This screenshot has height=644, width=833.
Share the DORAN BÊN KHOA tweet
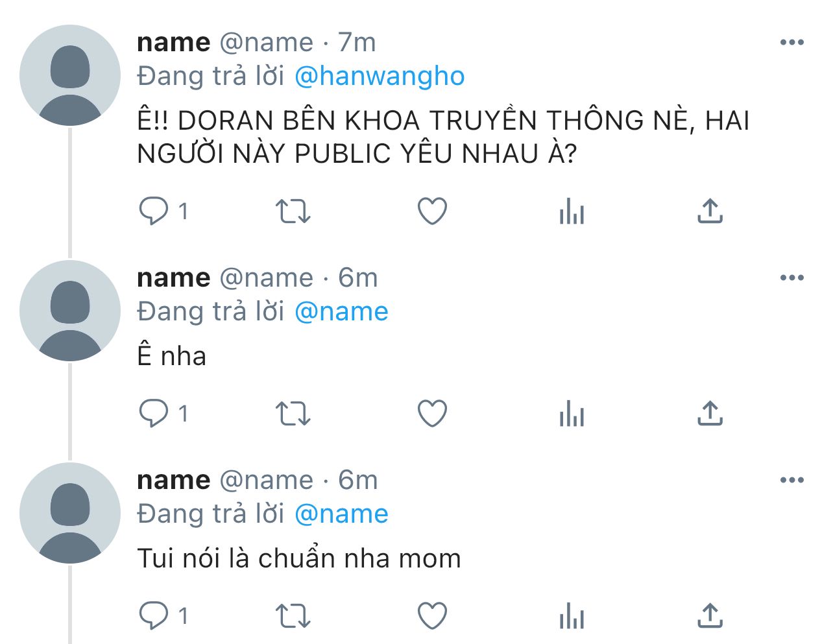click(710, 211)
